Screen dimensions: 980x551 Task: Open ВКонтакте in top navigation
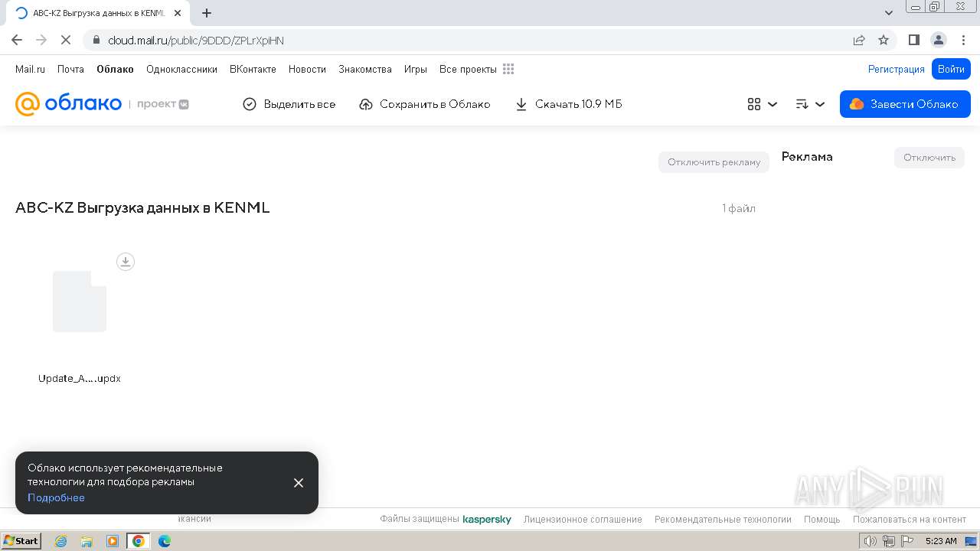coord(253,69)
